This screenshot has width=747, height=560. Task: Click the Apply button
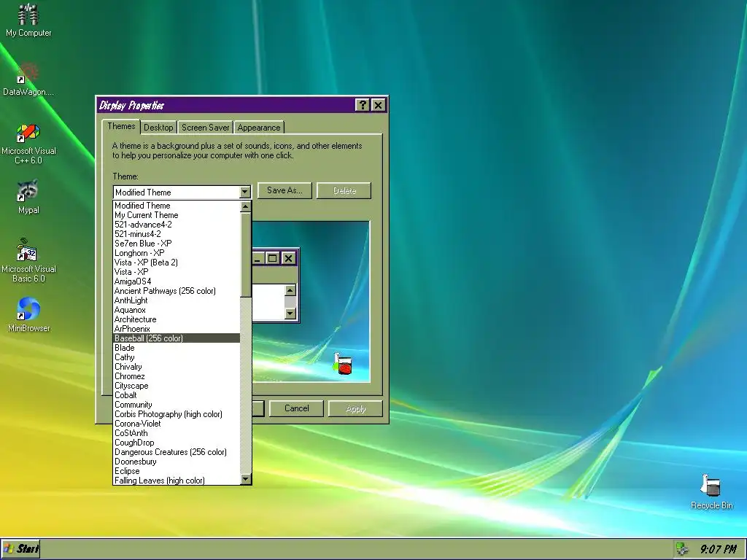355,408
